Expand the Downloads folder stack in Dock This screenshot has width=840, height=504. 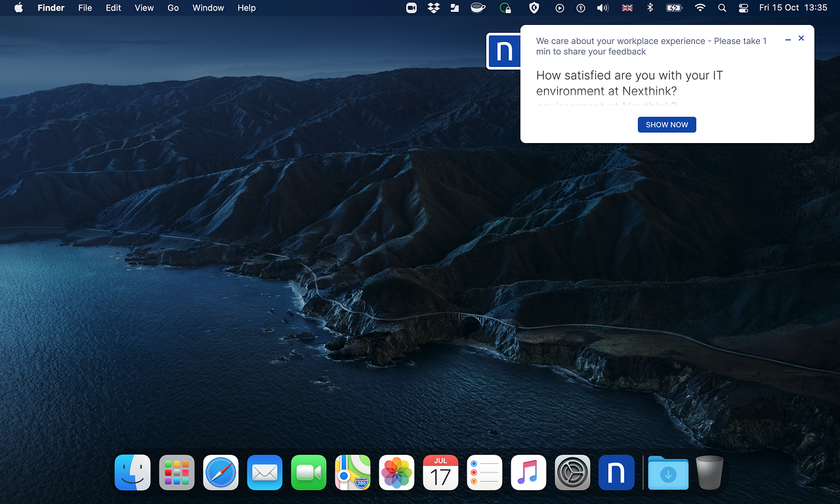click(668, 472)
